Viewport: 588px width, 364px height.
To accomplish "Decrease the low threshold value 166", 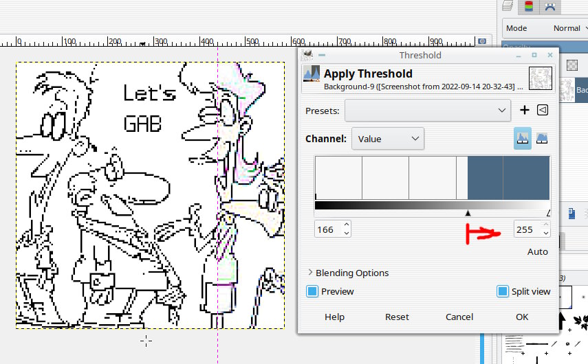I will point(347,233).
